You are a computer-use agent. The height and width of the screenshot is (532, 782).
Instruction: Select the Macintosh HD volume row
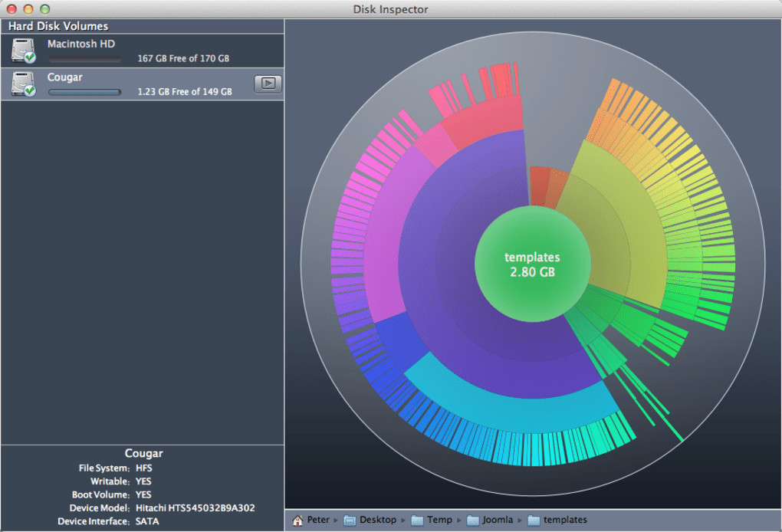point(142,51)
